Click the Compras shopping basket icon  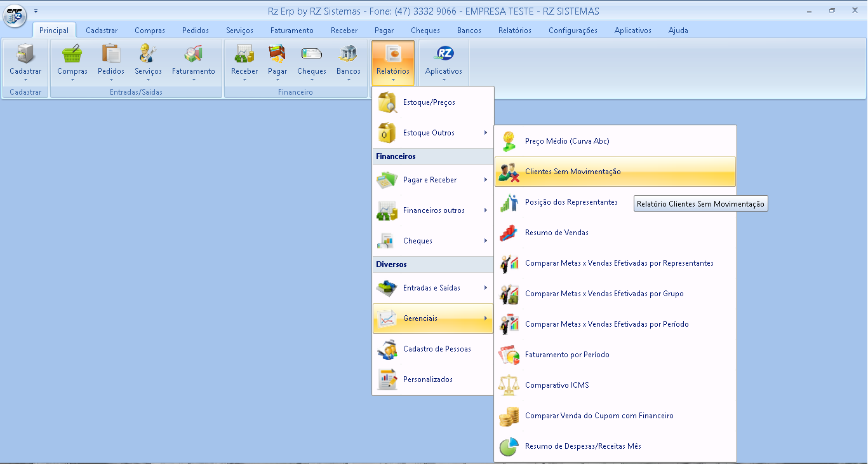pos(72,54)
